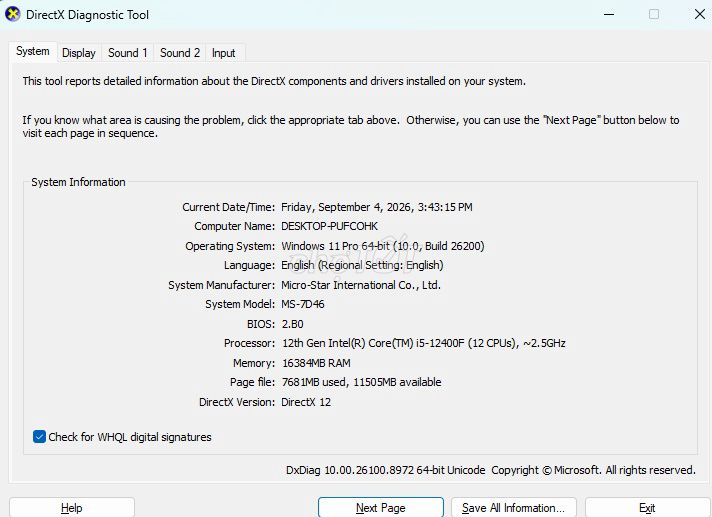Click the Exit button
The width and height of the screenshot is (712, 517).
coord(648,507)
